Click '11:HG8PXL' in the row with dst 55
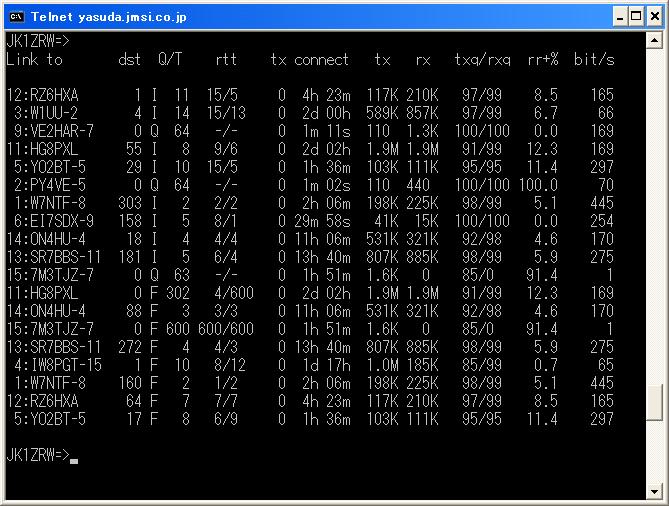The width and height of the screenshot is (669, 506). click(x=42, y=149)
